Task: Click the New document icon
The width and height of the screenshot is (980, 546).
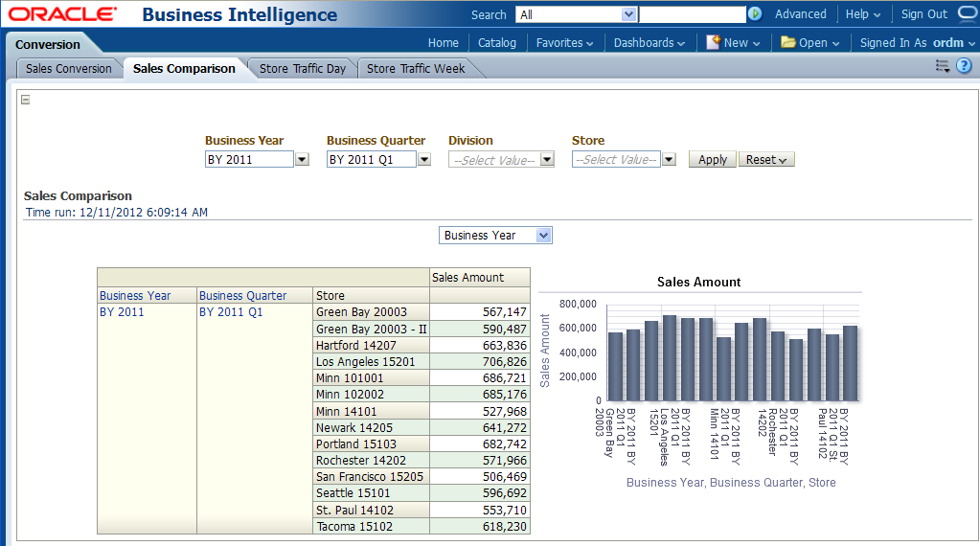Action: pyautogui.click(x=713, y=42)
